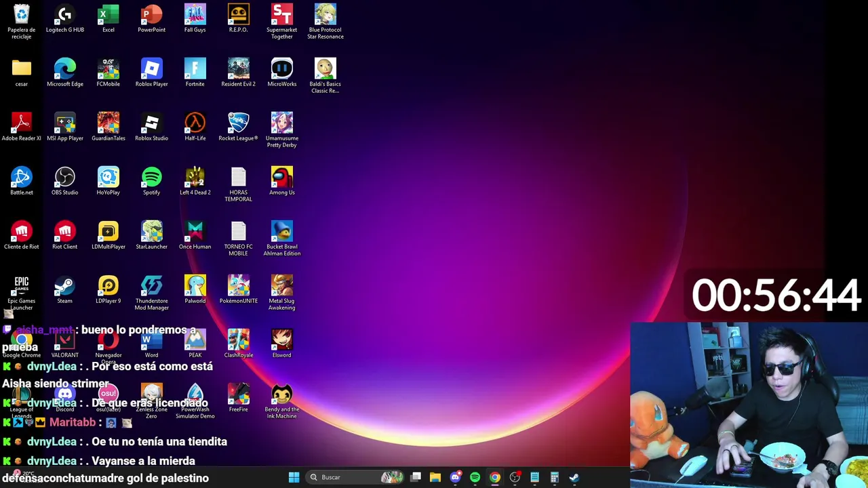Click the Fall Guys game icon
The width and height of the screenshot is (868, 488).
(195, 18)
